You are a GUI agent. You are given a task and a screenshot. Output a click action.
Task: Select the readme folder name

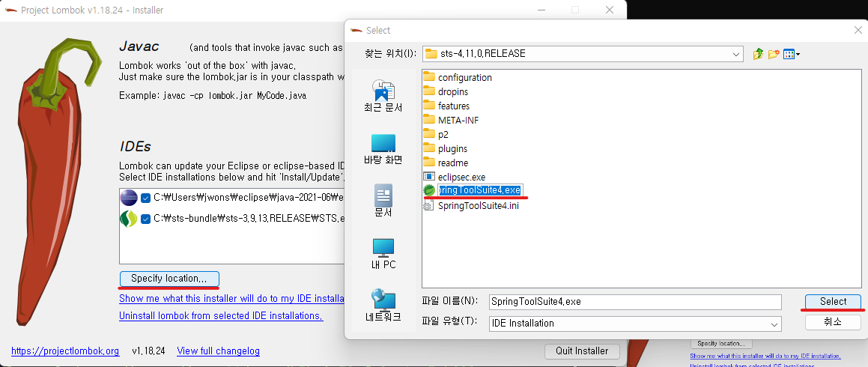point(453,163)
